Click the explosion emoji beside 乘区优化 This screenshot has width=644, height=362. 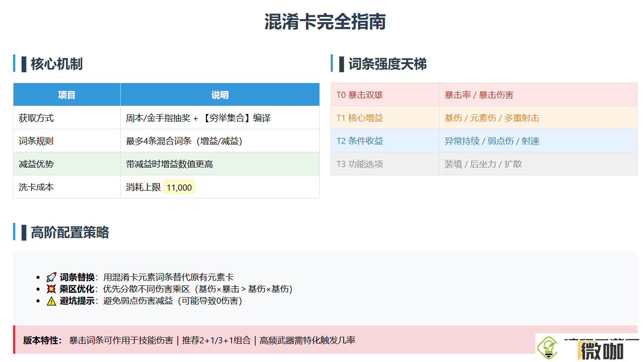click(51, 289)
